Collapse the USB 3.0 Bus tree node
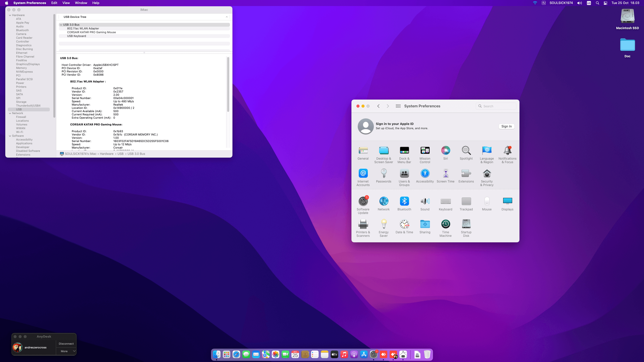Screen dimensions: 644x362 click(x=61, y=25)
